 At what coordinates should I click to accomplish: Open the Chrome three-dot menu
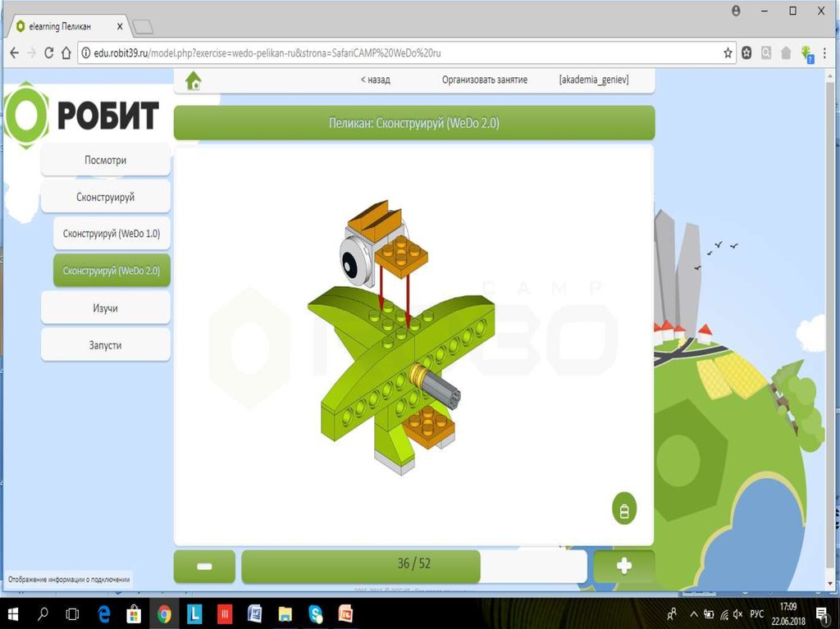click(x=825, y=52)
